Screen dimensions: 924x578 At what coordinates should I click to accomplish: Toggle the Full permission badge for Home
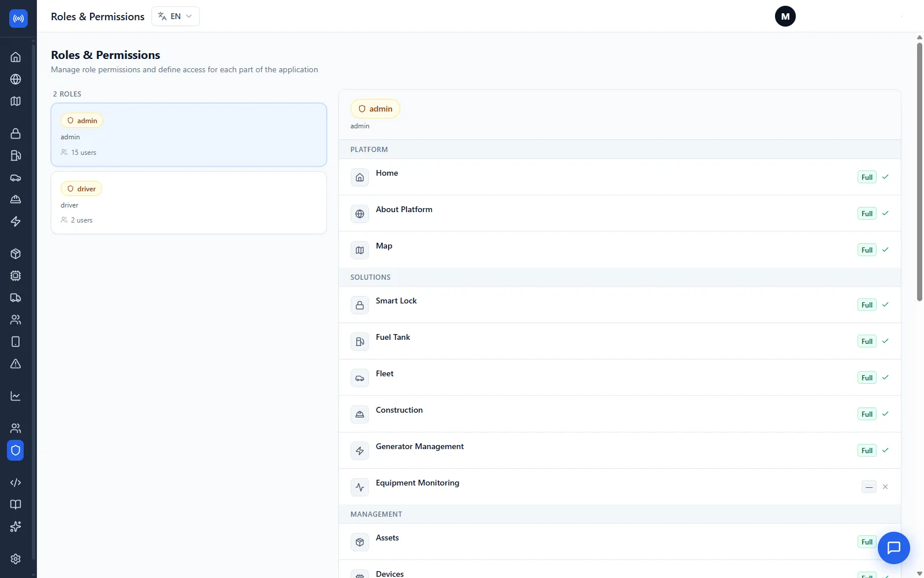(867, 177)
